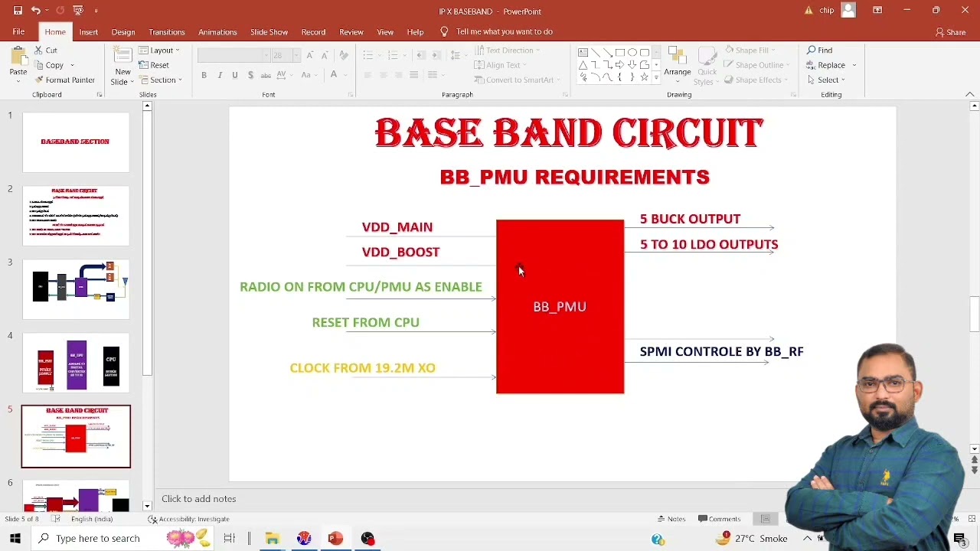Toggle Italic formatting
Screen dimensions: 980x551
pos(220,75)
